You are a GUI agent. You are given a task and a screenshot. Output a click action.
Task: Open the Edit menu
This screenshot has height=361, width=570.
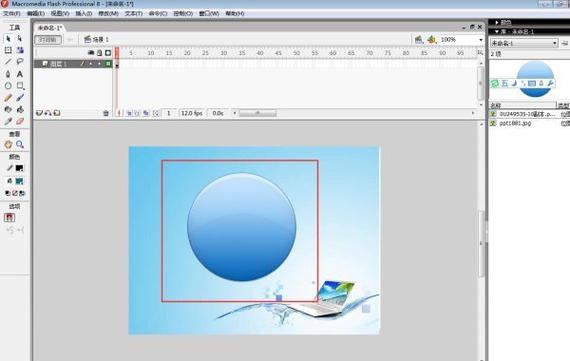36,13
